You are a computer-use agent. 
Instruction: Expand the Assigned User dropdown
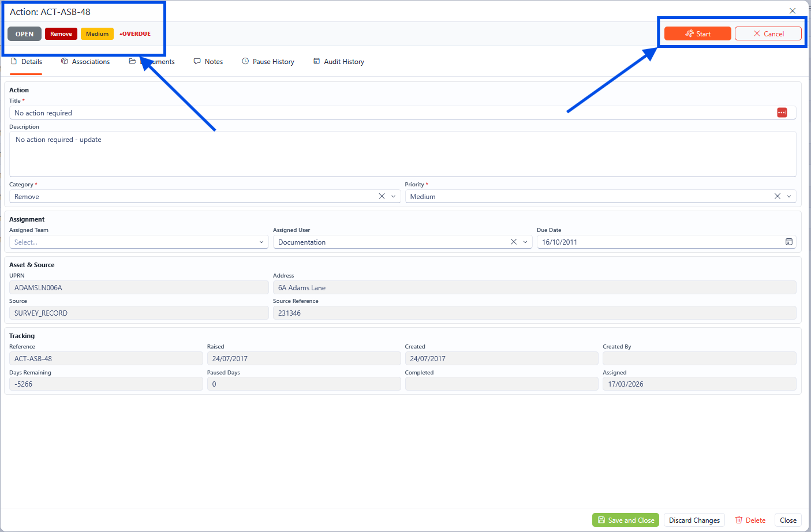525,242
